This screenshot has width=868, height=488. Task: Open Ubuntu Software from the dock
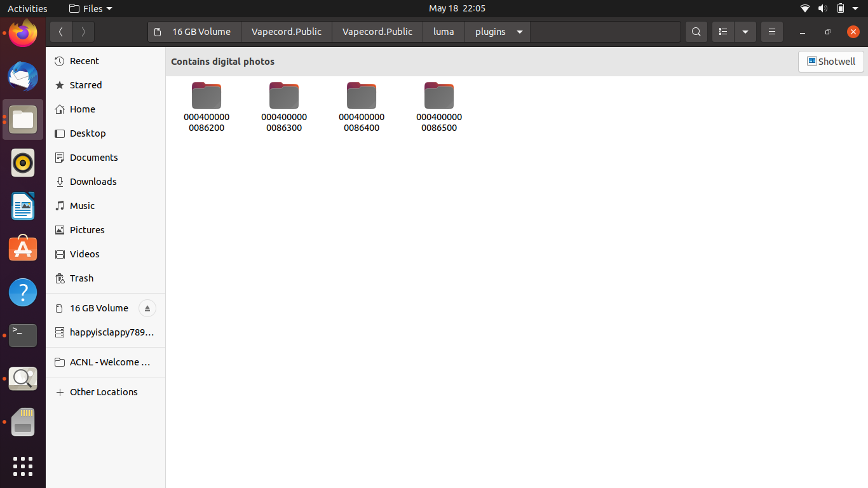click(x=23, y=249)
